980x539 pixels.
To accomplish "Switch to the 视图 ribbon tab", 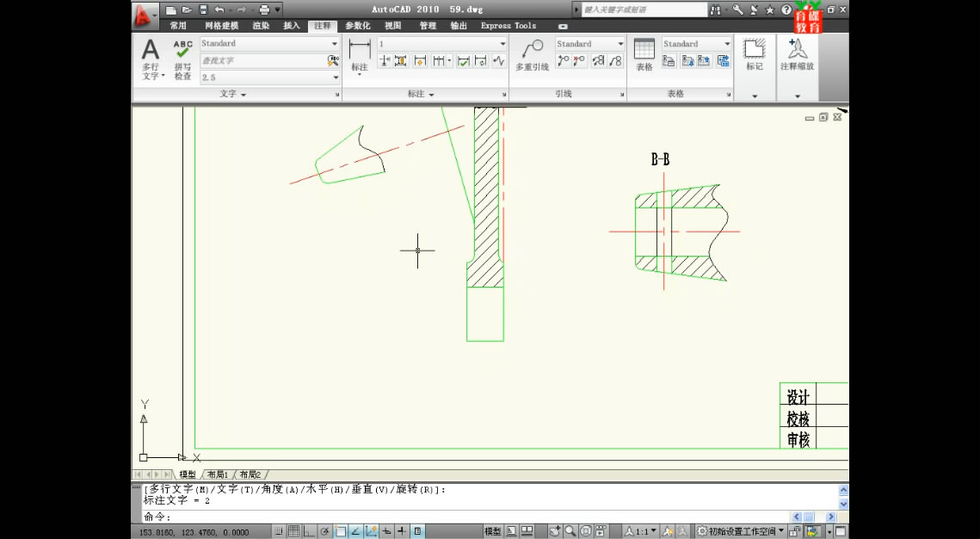I will [393, 26].
